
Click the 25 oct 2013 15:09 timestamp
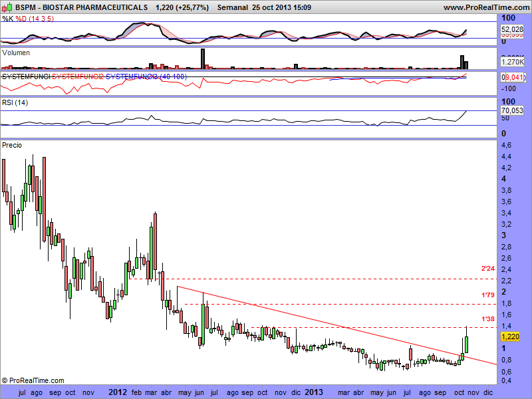point(281,7)
